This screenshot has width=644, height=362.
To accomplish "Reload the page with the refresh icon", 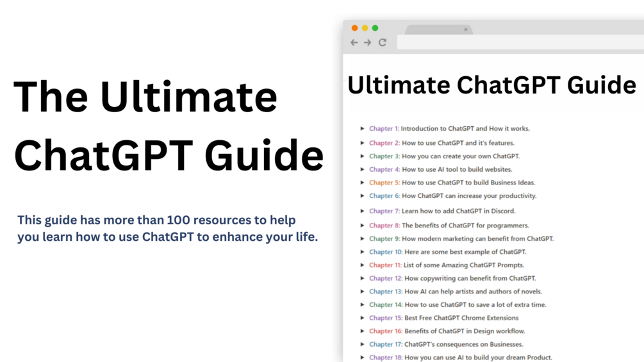I will tap(383, 42).
